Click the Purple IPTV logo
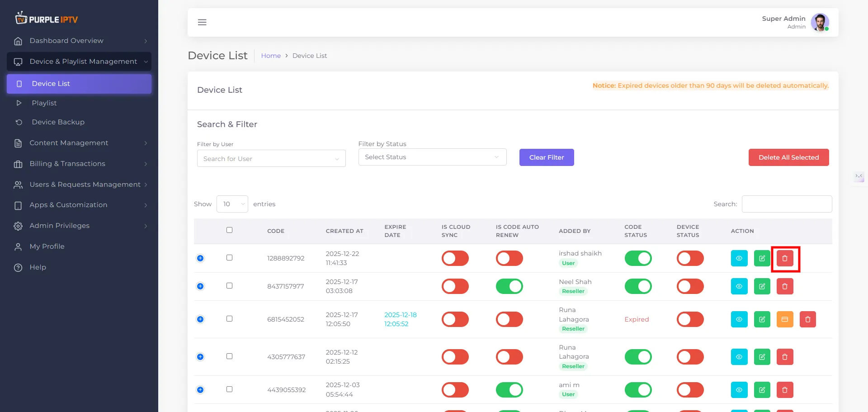Viewport: 868px width, 412px height. pyautogui.click(x=47, y=18)
